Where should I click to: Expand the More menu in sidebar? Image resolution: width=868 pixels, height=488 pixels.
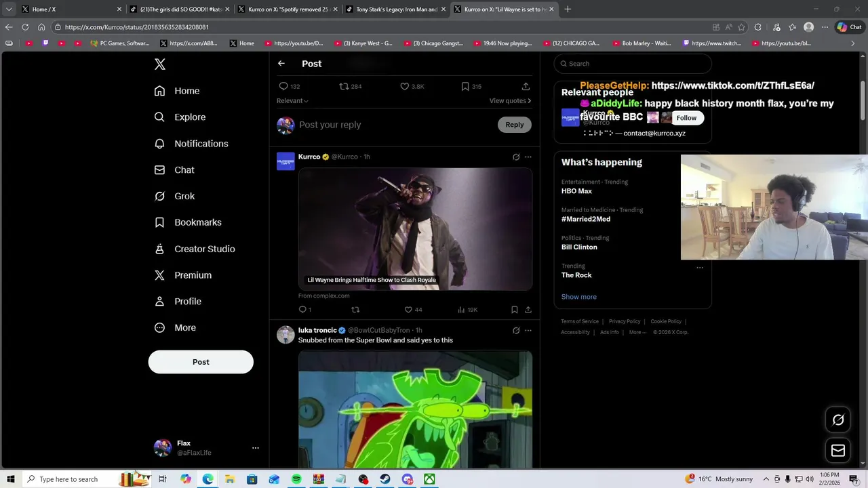pos(175,327)
